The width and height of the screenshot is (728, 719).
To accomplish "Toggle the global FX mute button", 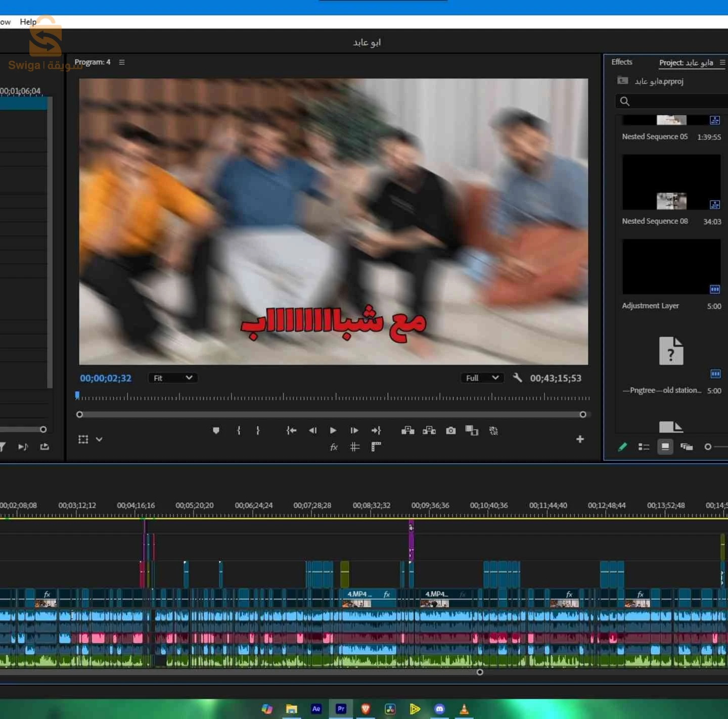I will (334, 447).
